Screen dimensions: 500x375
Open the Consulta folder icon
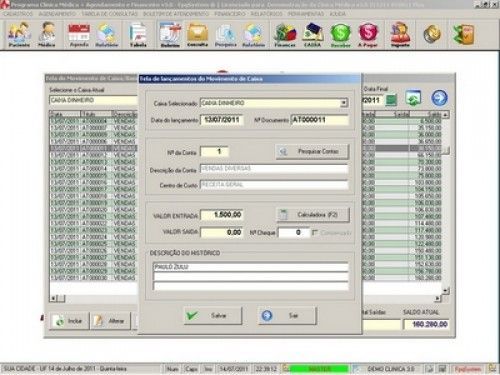point(198,34)
